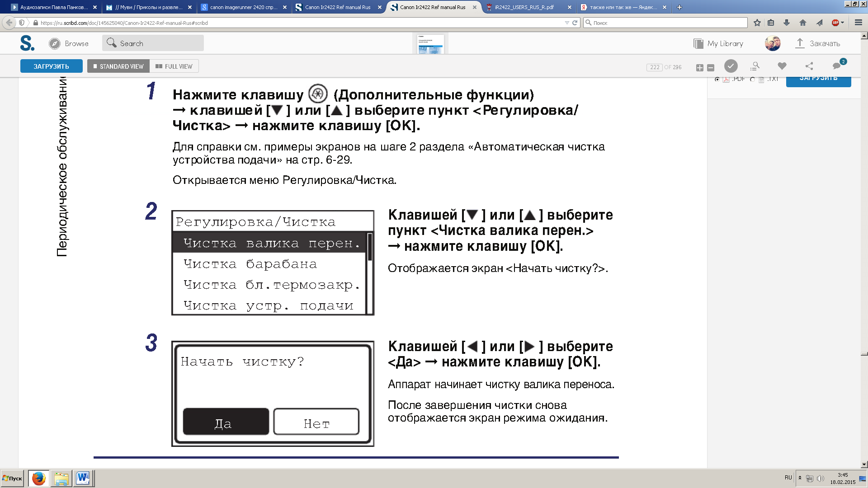868x488 pixels.
Task: Click the zoom out minus icon
Action: click(711, 68)
